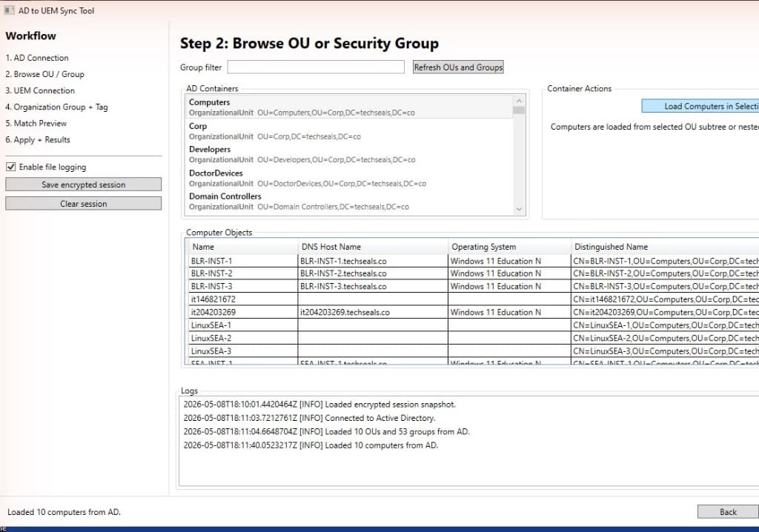Select the it204203269 name cell
The image size is (759, 532).
pyautogui.click(x=242, y=312)
